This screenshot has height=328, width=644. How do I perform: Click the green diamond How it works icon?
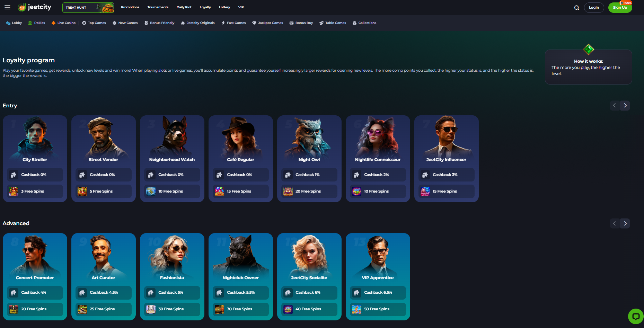(x=588, y=50)
